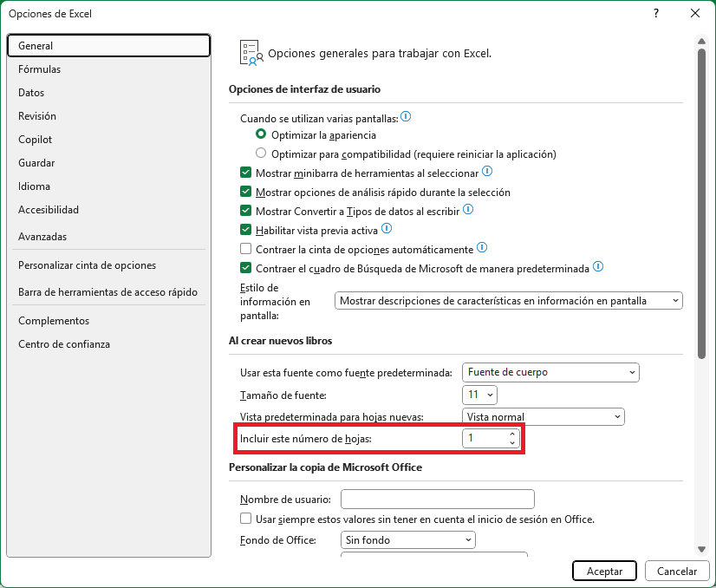Open Complementos category
The image size is (716, 588).
108,321
